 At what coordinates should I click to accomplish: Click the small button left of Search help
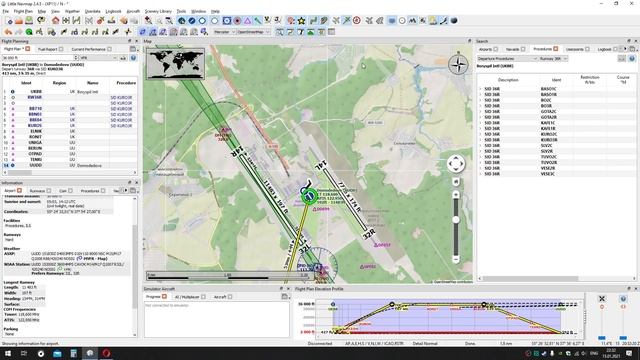(x=621, y=58)
